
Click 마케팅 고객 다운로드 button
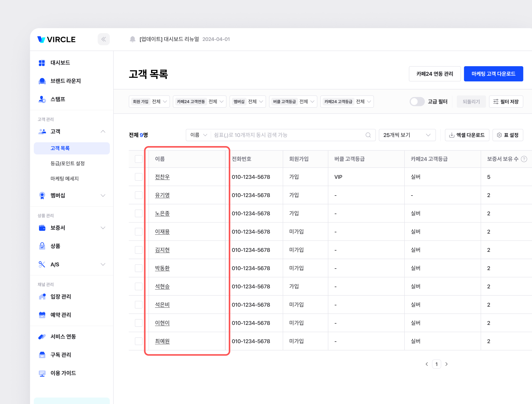tap(493, 74)
